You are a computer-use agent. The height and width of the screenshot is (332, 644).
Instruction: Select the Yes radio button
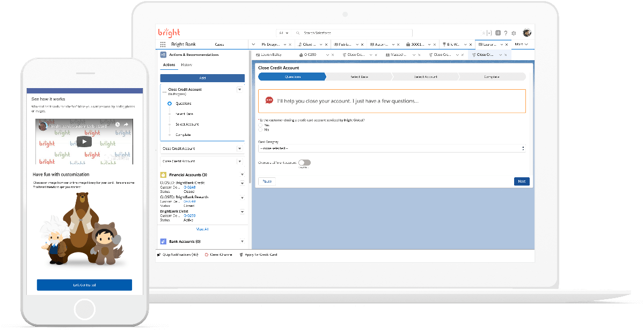261,125
